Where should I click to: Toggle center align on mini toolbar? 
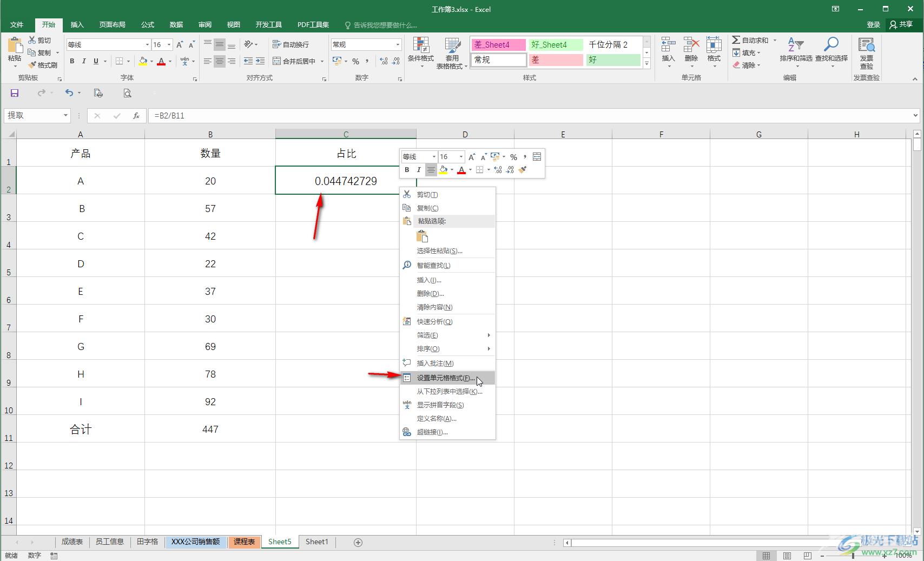[x=431, y=170]
